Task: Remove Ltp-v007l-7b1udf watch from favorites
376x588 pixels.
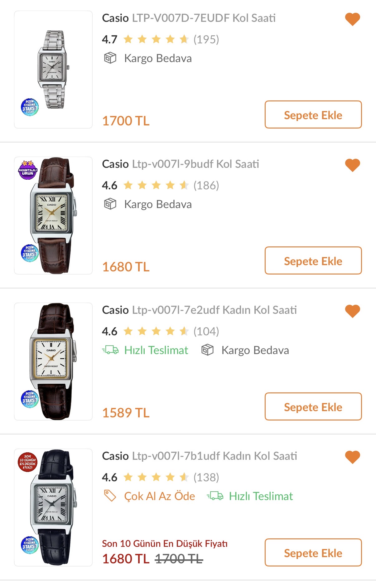Action: 352,457
